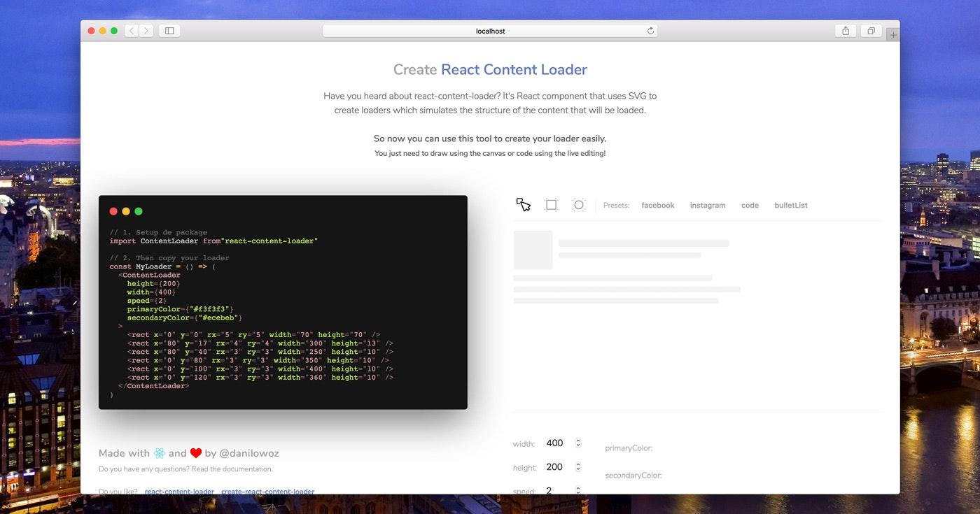Adjust height stepper arrows

(x=578, y=467)
